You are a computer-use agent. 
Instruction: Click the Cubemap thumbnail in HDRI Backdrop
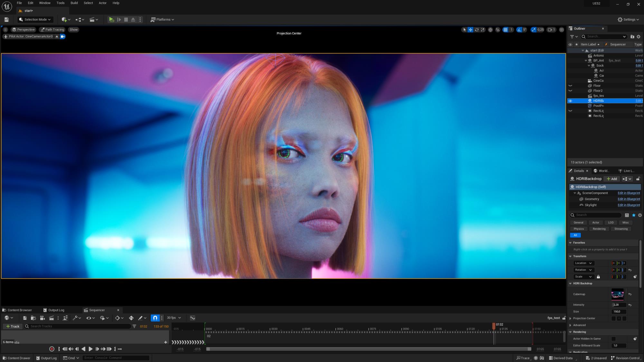click(x=617, y=294)
